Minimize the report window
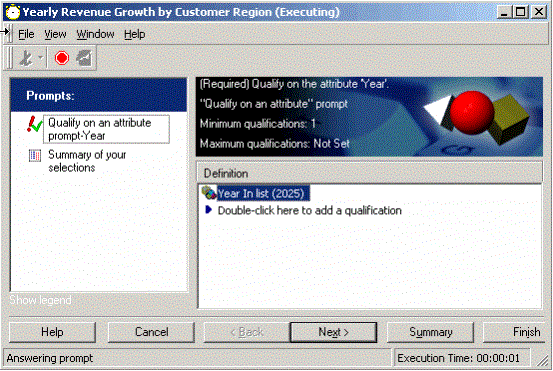This screenshot has height=371, width=553. 504,12
